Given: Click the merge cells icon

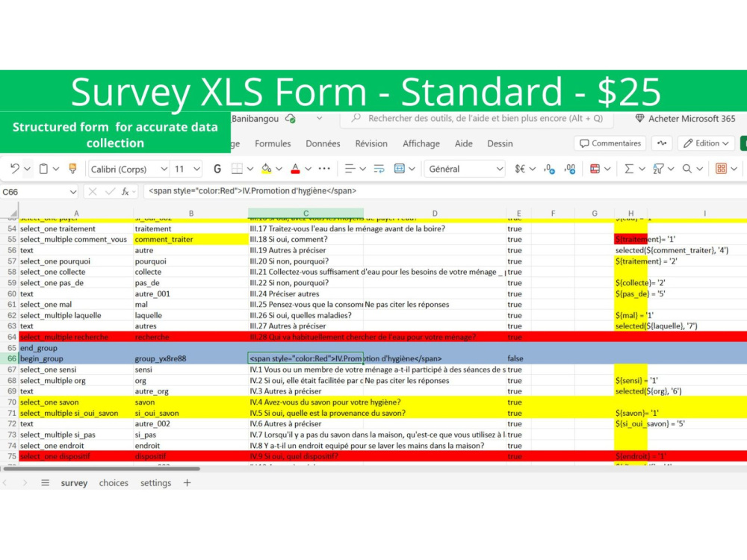Looking at the screenshot, I should point(399,169).
